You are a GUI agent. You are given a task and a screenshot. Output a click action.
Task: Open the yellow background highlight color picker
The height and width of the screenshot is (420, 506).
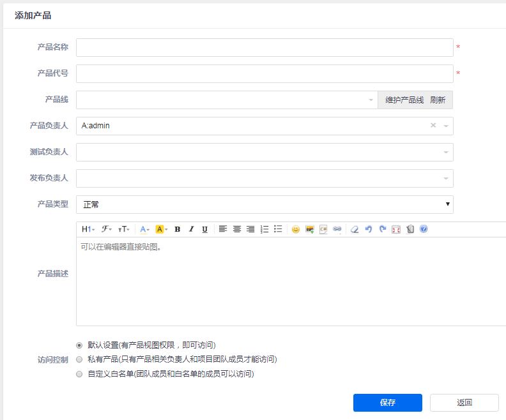[x=162, y=229]
